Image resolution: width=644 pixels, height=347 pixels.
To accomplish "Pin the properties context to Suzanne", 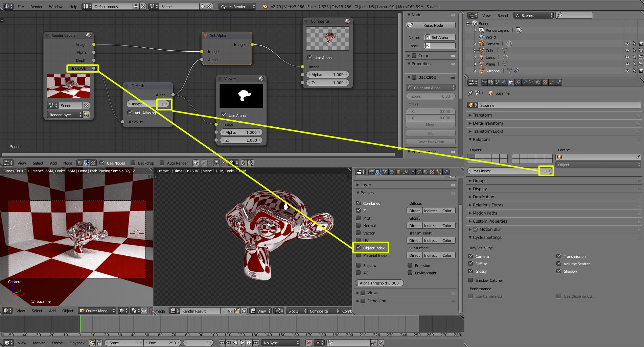I will click(x=470, y=93).
